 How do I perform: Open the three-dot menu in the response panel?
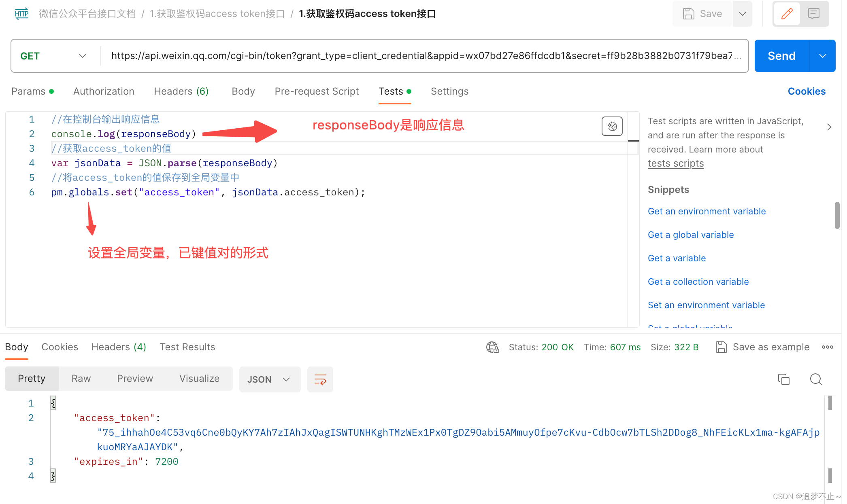[x=828, y=347]
